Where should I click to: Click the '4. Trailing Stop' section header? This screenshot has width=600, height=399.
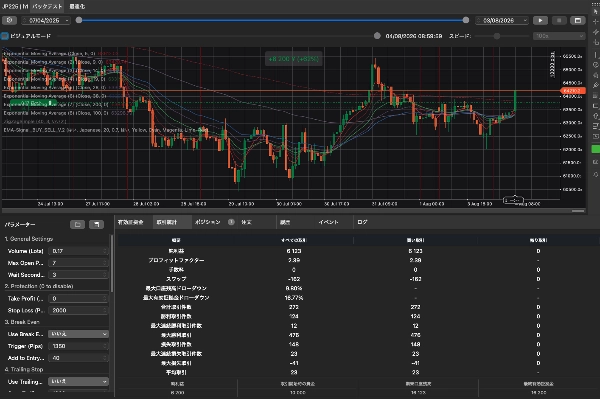click(24, 369)
